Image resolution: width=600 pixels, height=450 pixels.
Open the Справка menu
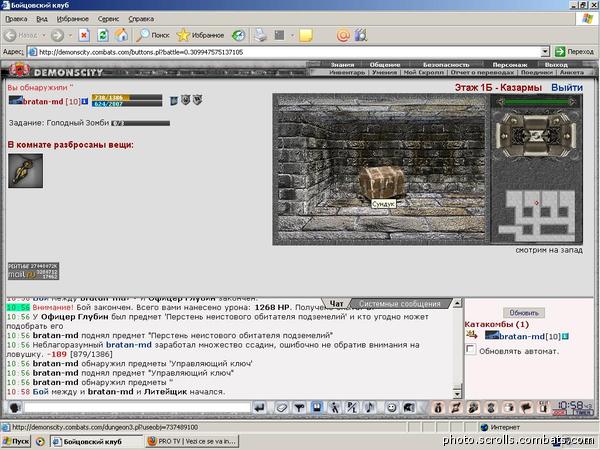click(141, 19)
